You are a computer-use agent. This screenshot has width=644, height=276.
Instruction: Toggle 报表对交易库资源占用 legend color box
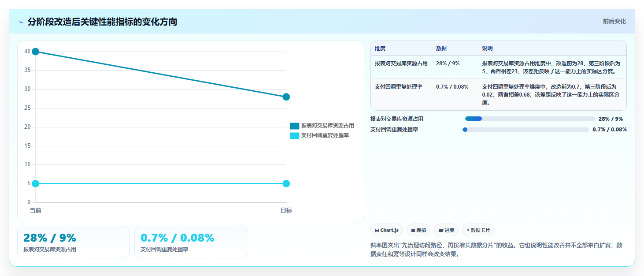click(294, 126)
